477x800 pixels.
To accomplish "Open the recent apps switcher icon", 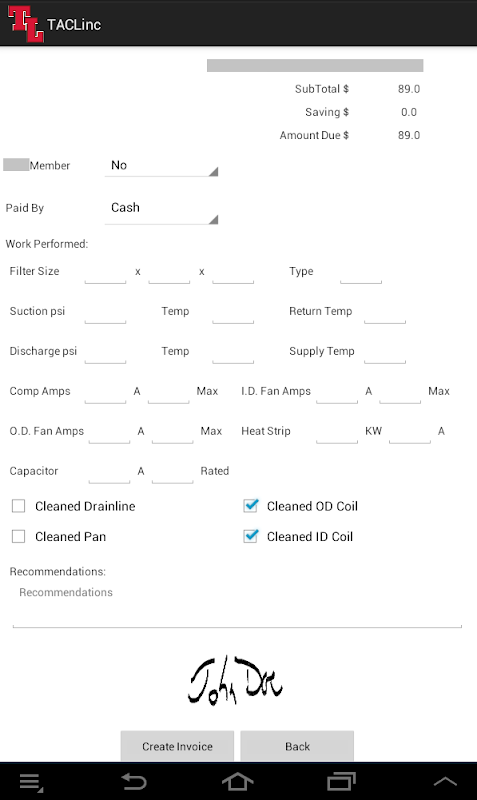I will pos(341,781).
